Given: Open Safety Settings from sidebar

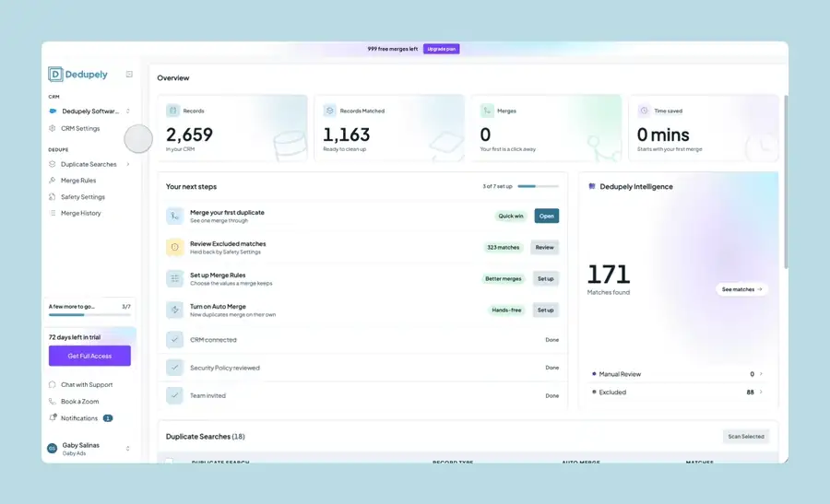Looking at the screenshot, I should [x=83, y=197].
